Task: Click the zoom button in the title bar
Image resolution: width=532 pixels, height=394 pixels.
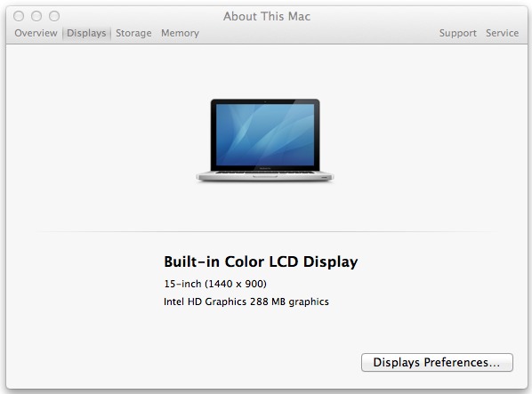Action: (x=54, y=16)
